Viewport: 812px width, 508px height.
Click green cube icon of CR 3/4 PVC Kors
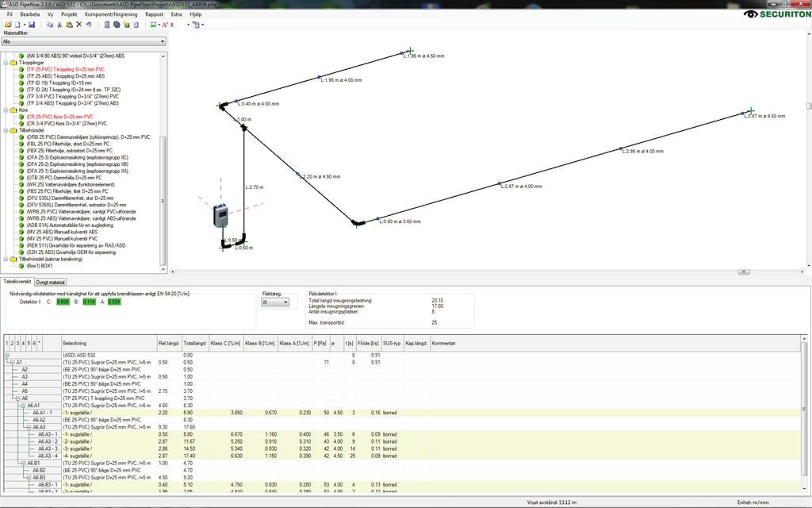click(x=21, y=124)
